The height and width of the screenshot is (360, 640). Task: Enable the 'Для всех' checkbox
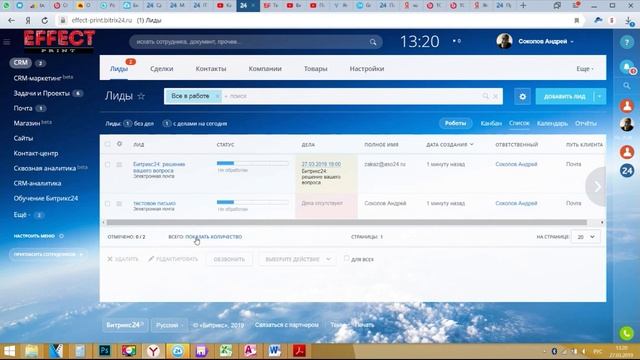pyautogui.click(x=347, y=259)
